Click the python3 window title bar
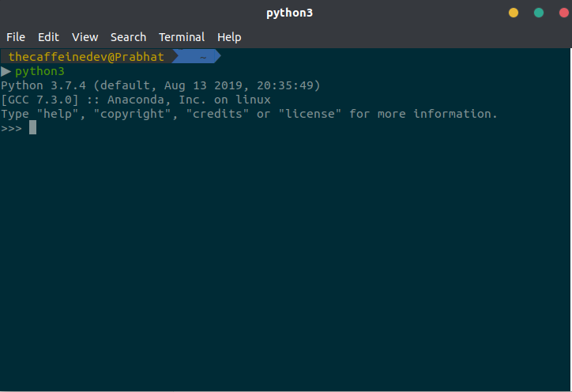The image size is (572, 392). click(x=286, y=13)
